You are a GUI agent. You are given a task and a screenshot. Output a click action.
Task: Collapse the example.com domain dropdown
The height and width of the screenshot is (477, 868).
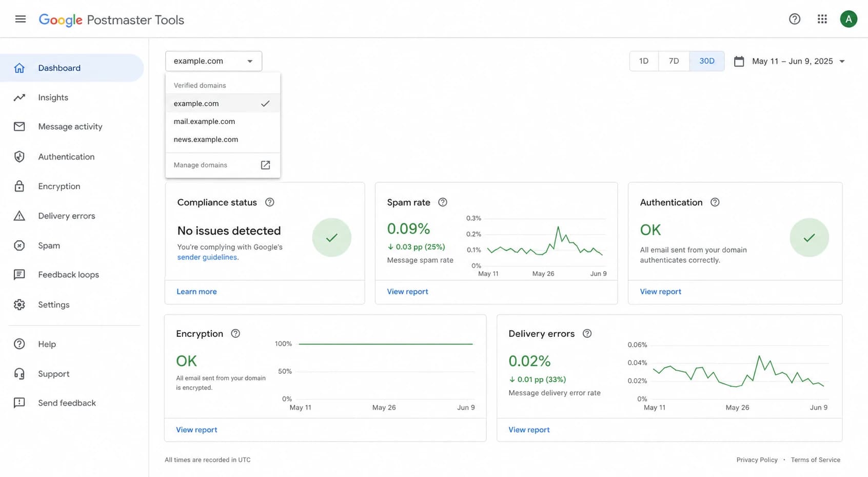click(x=213, y=61)
